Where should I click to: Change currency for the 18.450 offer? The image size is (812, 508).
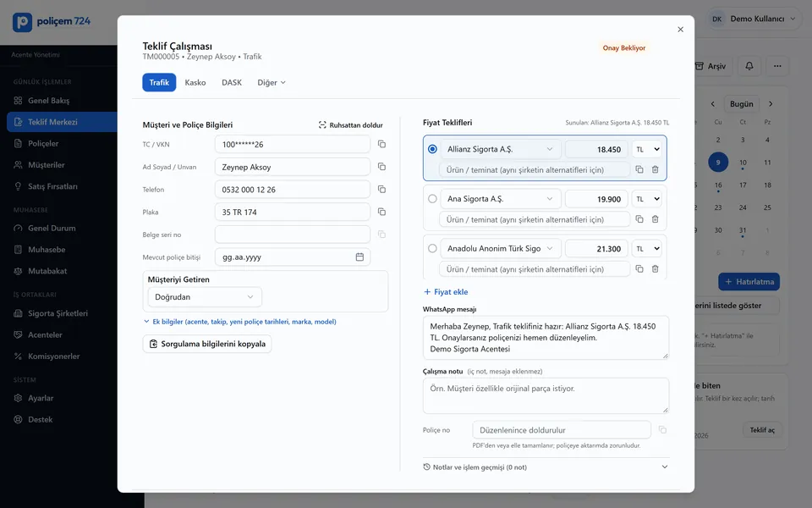[646, 149]
